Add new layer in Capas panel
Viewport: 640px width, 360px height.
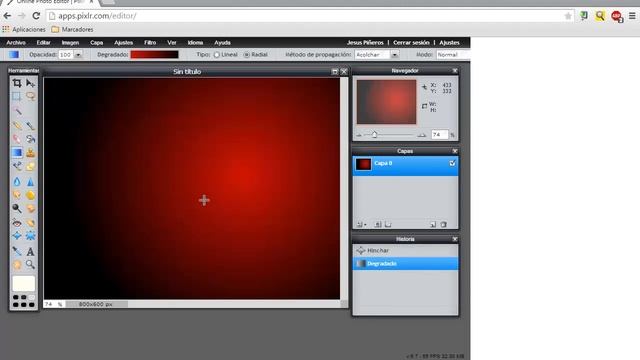433,224
